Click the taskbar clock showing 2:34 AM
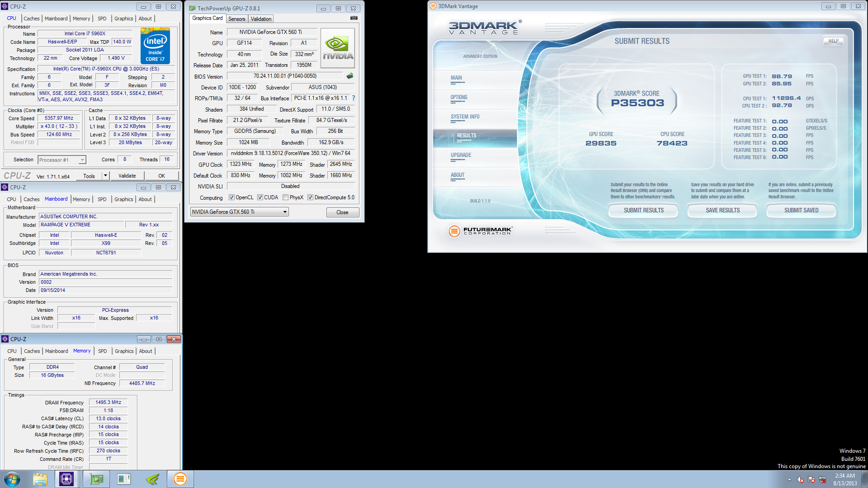Viewport: 868px width, 488px height. click(845, 479)
